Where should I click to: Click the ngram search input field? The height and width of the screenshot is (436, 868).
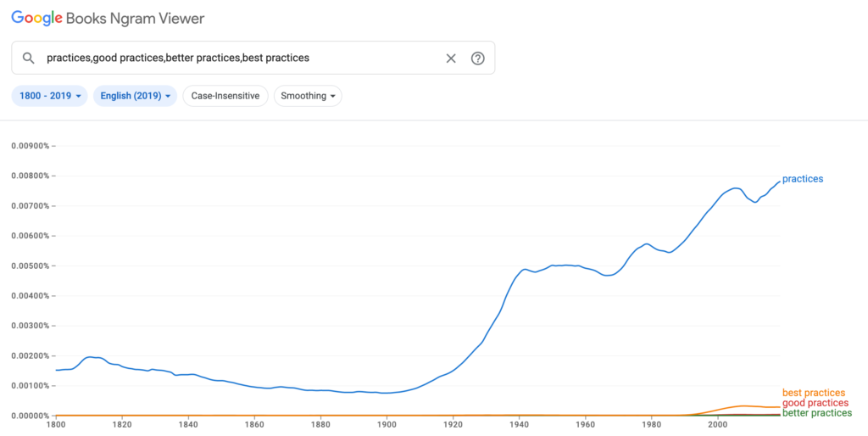237,59
